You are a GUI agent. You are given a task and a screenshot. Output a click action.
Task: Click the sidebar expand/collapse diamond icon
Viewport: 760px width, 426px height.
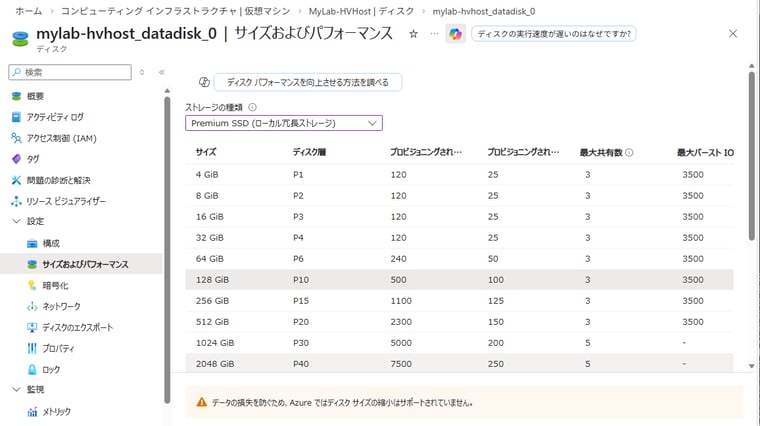142,72
